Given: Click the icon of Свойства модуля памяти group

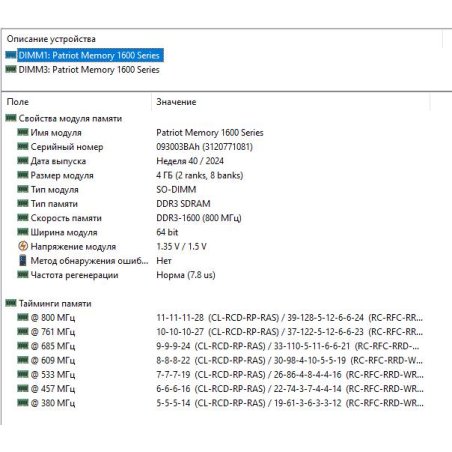Looking at the screenshot, I should pyautogui.click(x=11, y=118).
